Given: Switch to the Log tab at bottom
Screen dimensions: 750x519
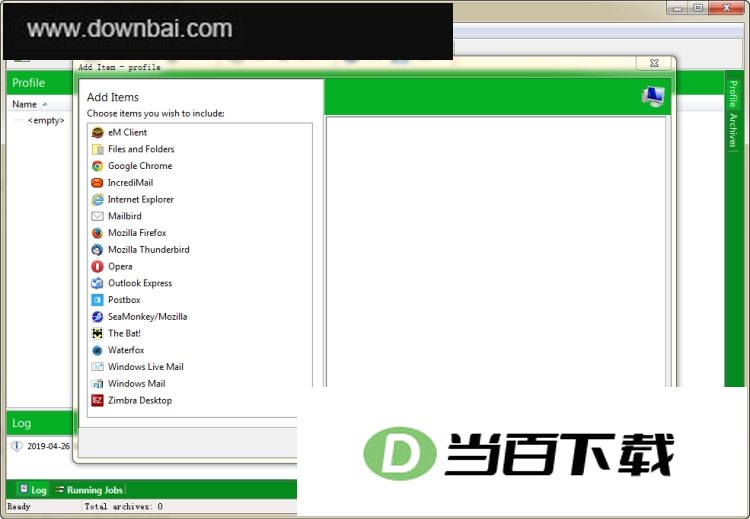Looking at the screenshot, I should click(33, 490).
